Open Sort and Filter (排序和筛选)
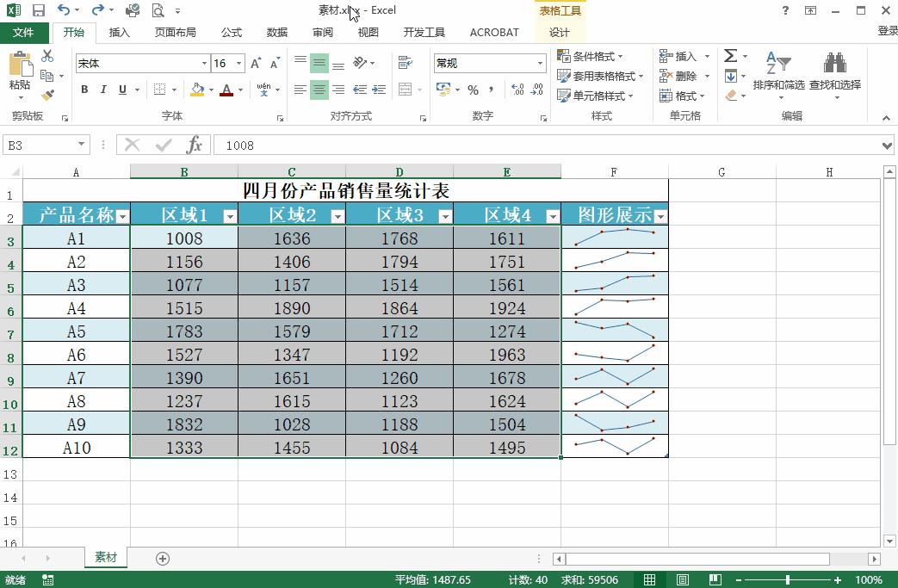 [778, 74]
